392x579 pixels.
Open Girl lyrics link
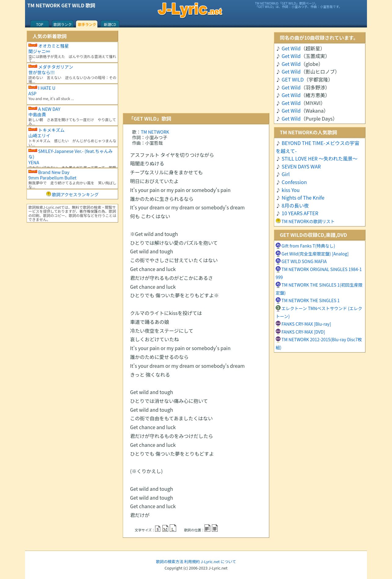pos(285,174)
